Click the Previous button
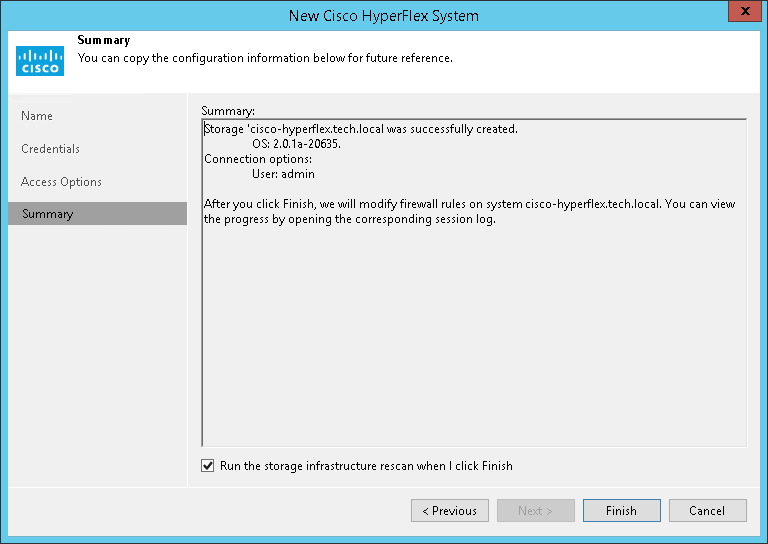 coord(449,511)
